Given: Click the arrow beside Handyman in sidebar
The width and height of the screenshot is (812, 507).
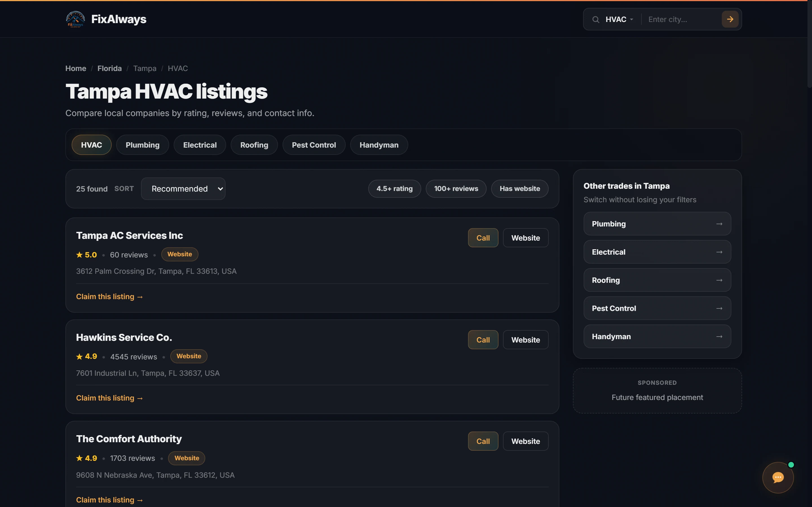Looking at the screenshot, I should (719, 336).
